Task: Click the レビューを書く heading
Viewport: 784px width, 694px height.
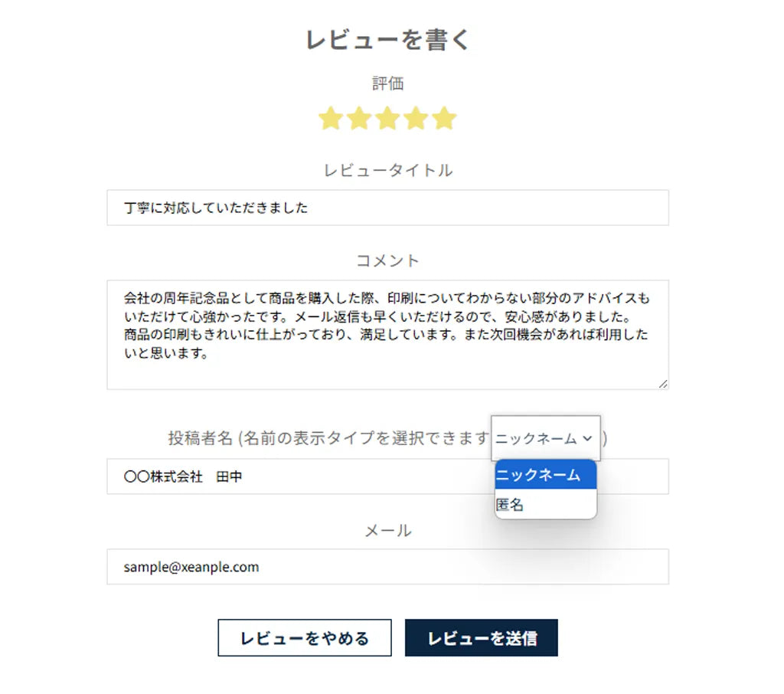Action: pos(387,40)
